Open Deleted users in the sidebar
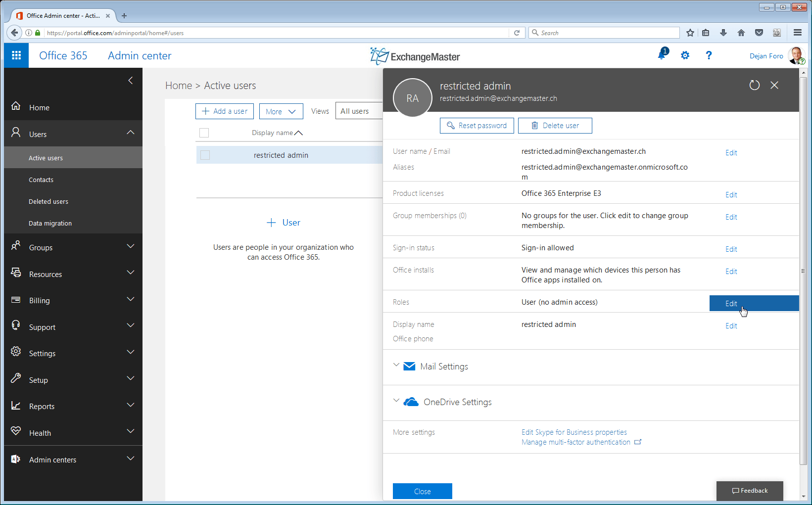812x505 pixels. coord(73,201)
